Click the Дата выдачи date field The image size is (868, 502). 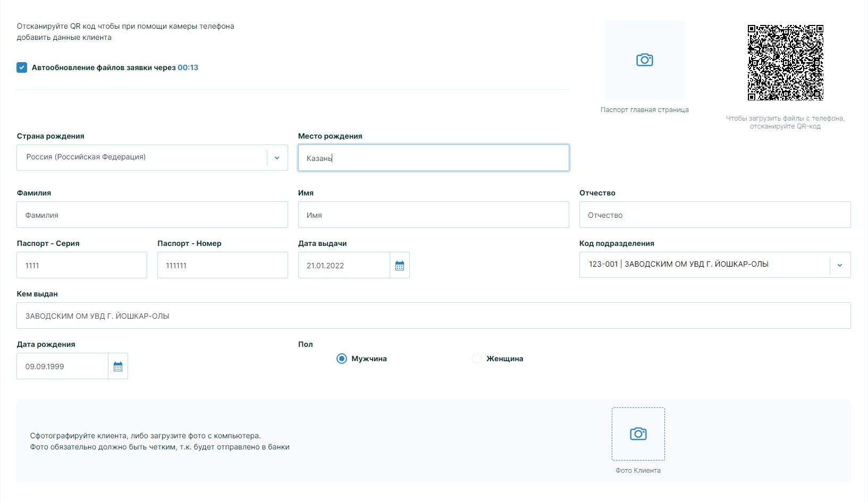344,266
